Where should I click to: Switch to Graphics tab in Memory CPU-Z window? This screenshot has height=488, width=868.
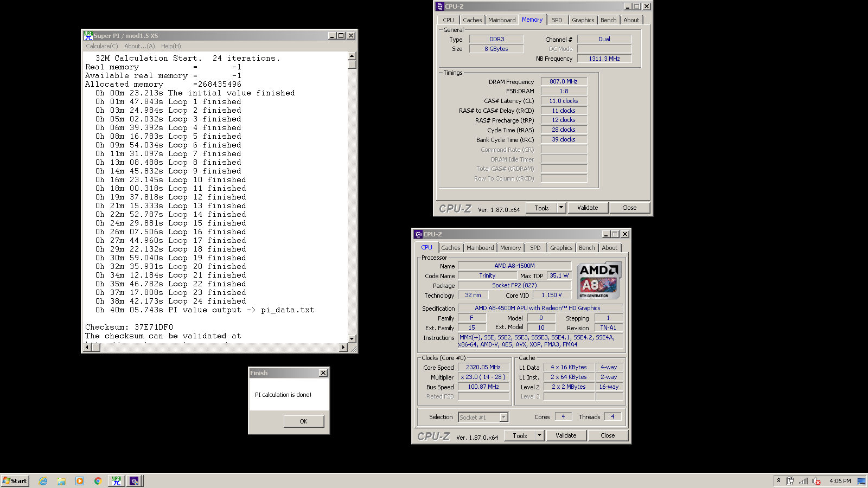click(x=583, y=20)
